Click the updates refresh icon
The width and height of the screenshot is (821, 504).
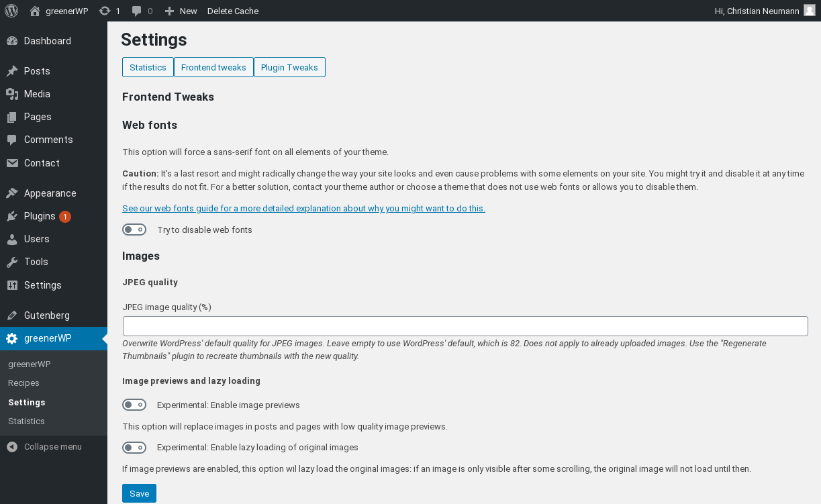[104, 11]
